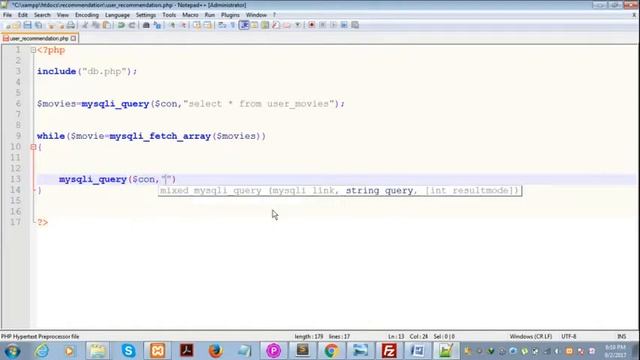Start macro recording with the red Record icon
Screen dimensions: 640x360
[x=311, y=25]
